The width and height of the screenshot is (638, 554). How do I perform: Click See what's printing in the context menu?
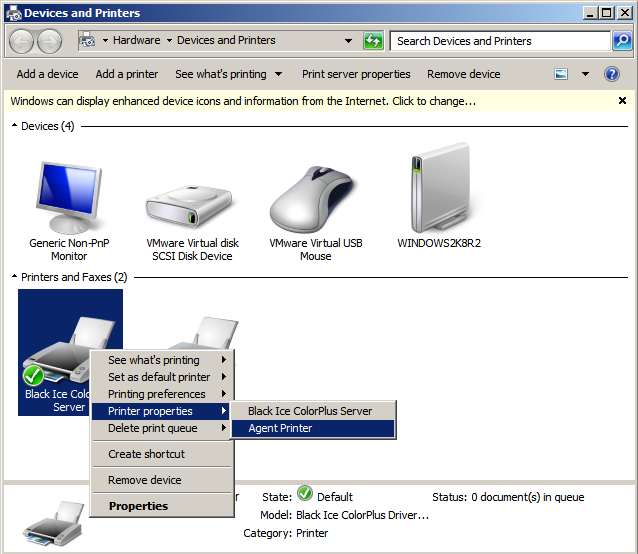pos(162,360)
